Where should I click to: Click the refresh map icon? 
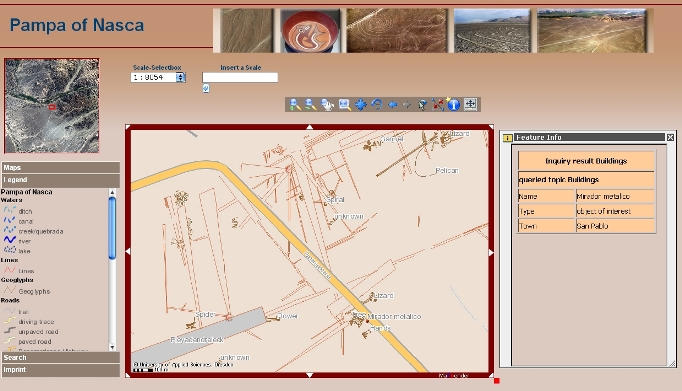tap(377, 104)
